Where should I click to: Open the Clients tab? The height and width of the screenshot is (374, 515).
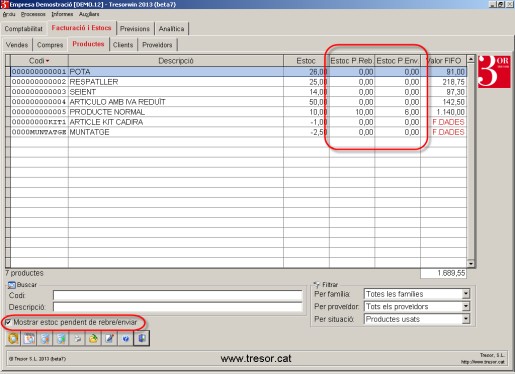(x=123, y=45)
